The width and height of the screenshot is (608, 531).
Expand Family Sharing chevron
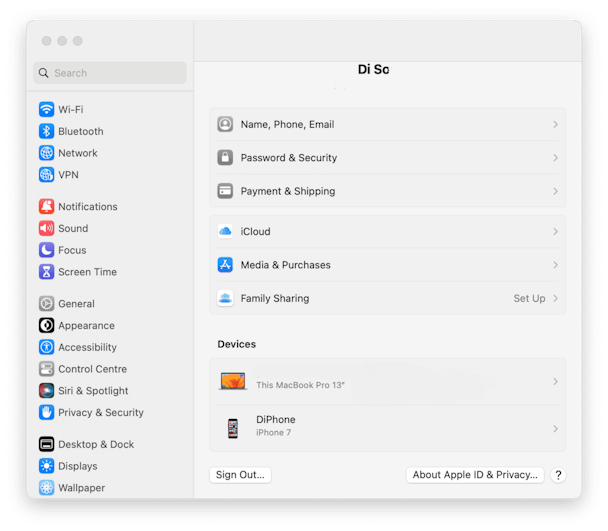click(x=555, y=298)
